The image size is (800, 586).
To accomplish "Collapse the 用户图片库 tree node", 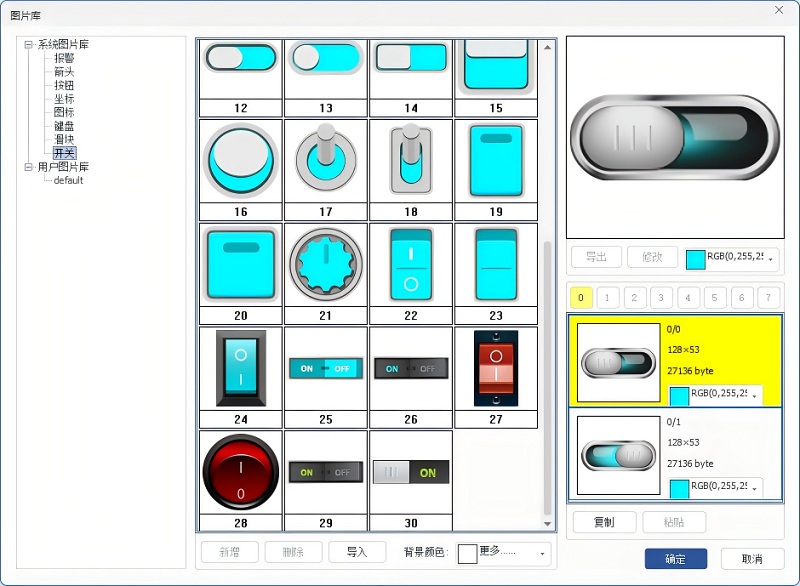I will point(29,168).
